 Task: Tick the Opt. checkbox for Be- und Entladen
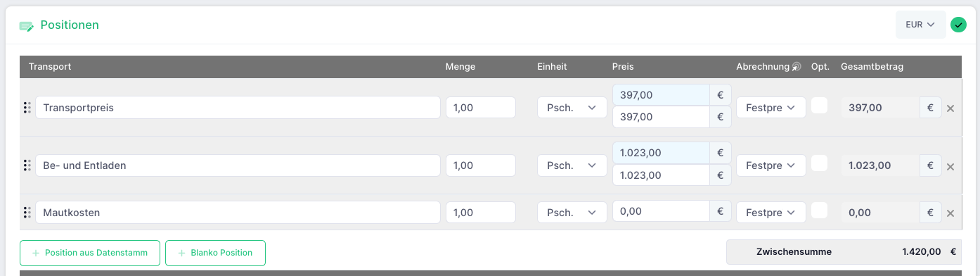820,163
